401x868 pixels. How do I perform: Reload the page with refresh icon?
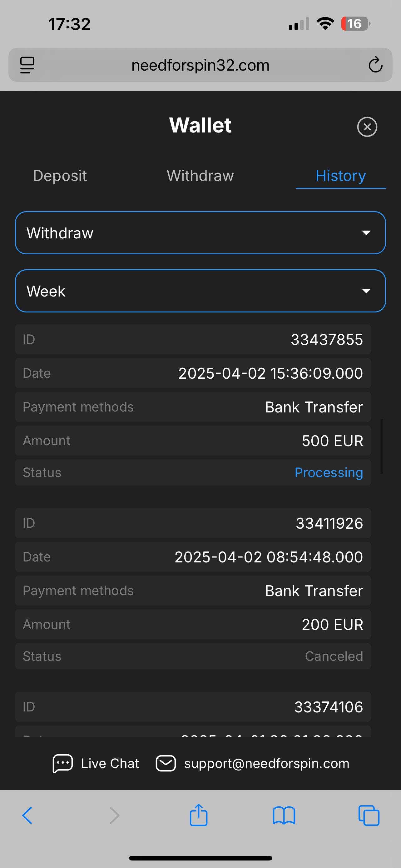(x=375, y=65)
